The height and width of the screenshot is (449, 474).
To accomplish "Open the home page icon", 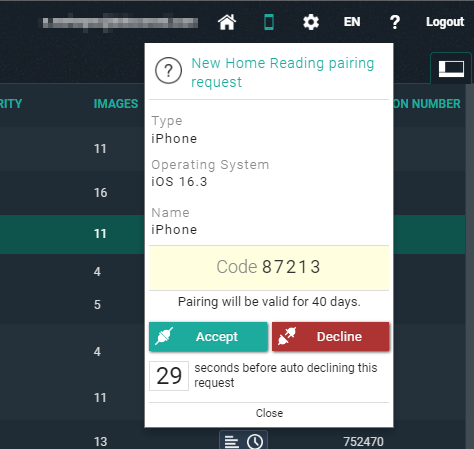I will 227,22.
